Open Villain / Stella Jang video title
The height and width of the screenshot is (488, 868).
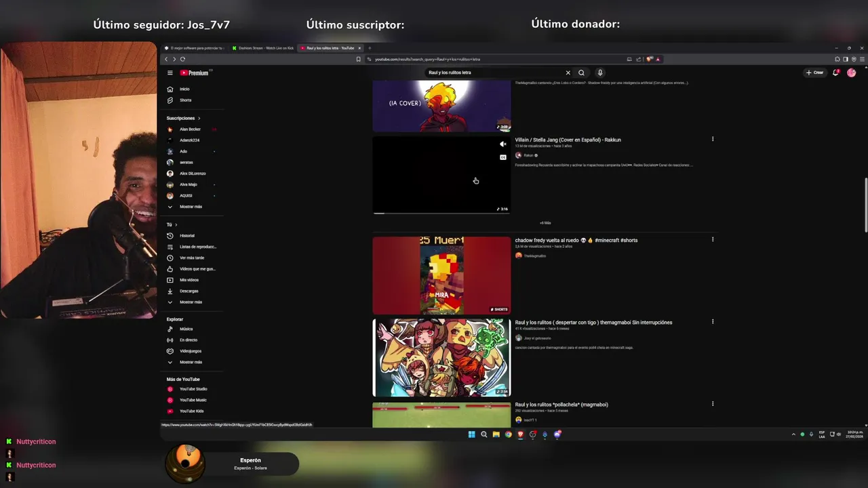pos(568,140)
